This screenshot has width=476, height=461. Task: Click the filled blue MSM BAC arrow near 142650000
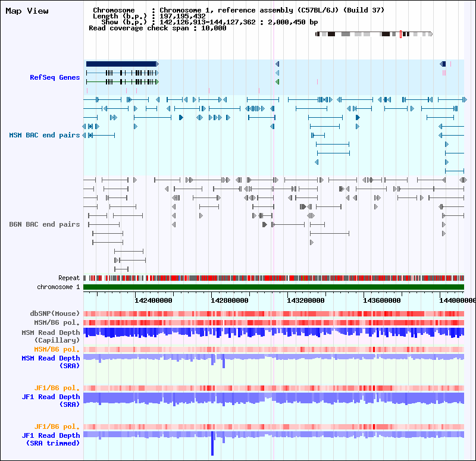(x=181, y=117)
